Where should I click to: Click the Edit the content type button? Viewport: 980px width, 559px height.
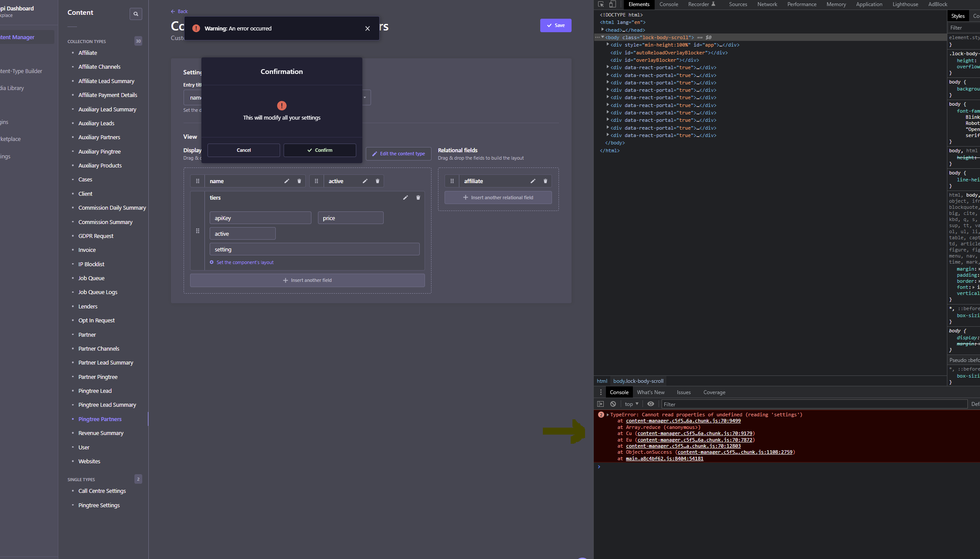pyautogui.click(x=398, y=154)
